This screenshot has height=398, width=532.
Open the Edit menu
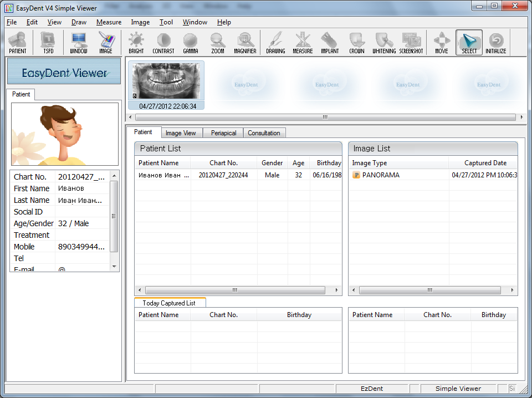click(x=32, y=22)
